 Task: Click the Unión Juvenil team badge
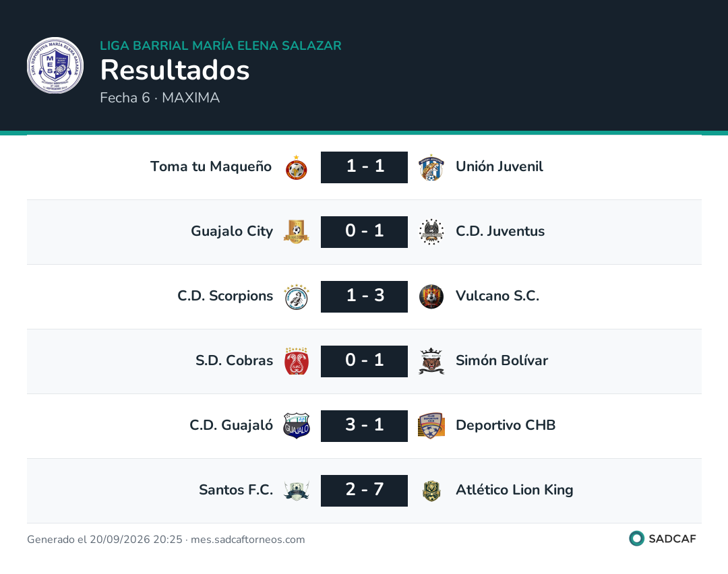click(431, 168)
